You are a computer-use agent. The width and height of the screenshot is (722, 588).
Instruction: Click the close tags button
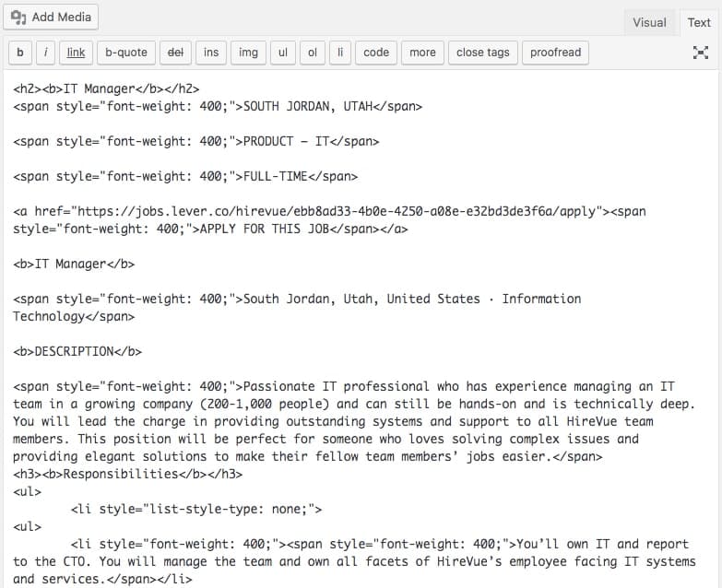coord(483,53)
